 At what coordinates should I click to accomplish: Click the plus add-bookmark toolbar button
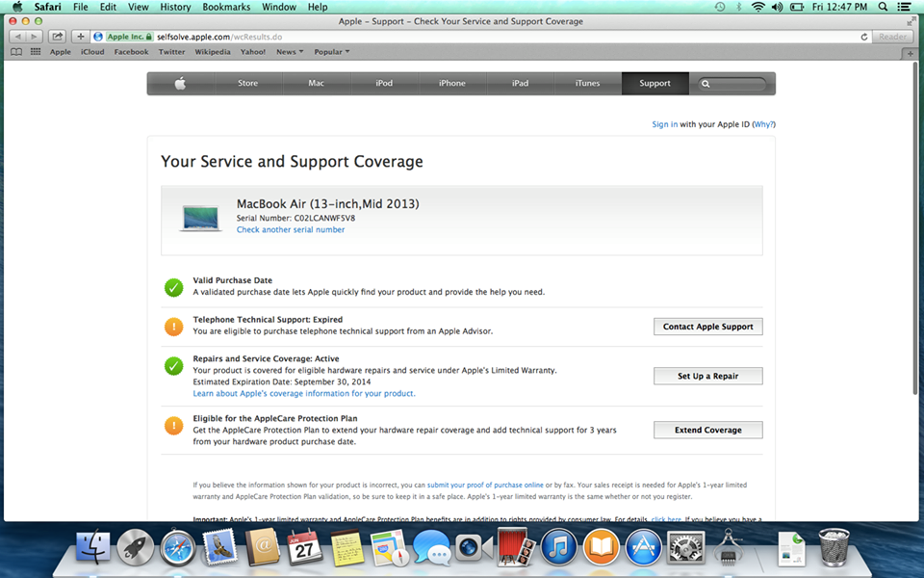click(x=80, y=37)
